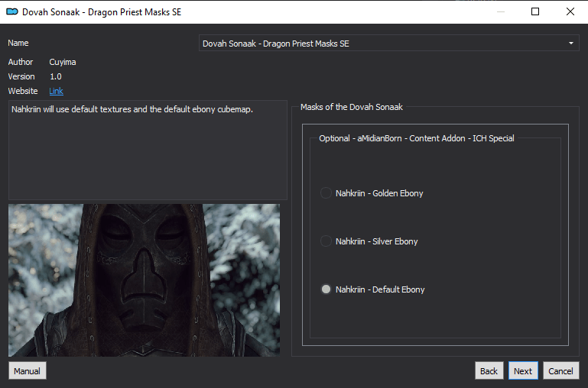Open the Website link

coord(56,91)
